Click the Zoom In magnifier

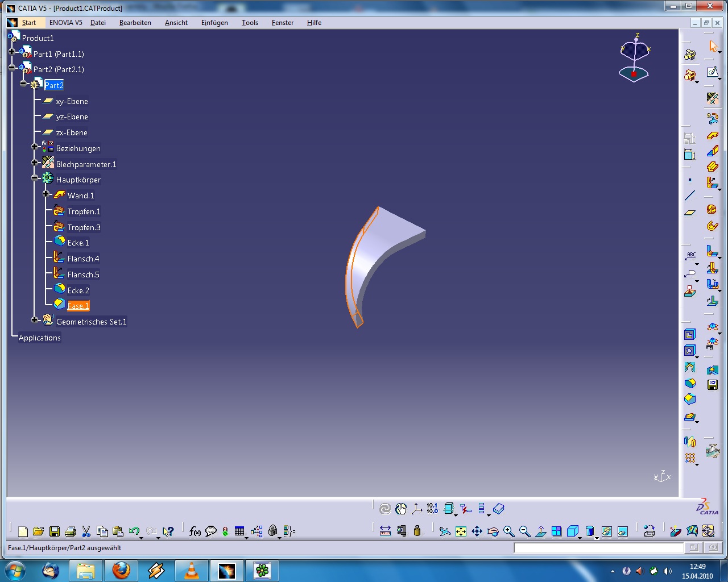tap(509, 531)
